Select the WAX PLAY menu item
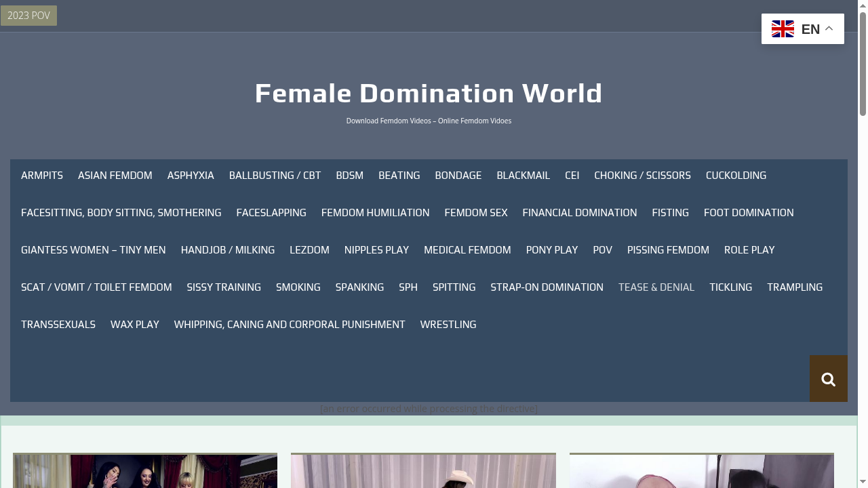The width and height of the screenshot is (868, 488). [134, 324]
